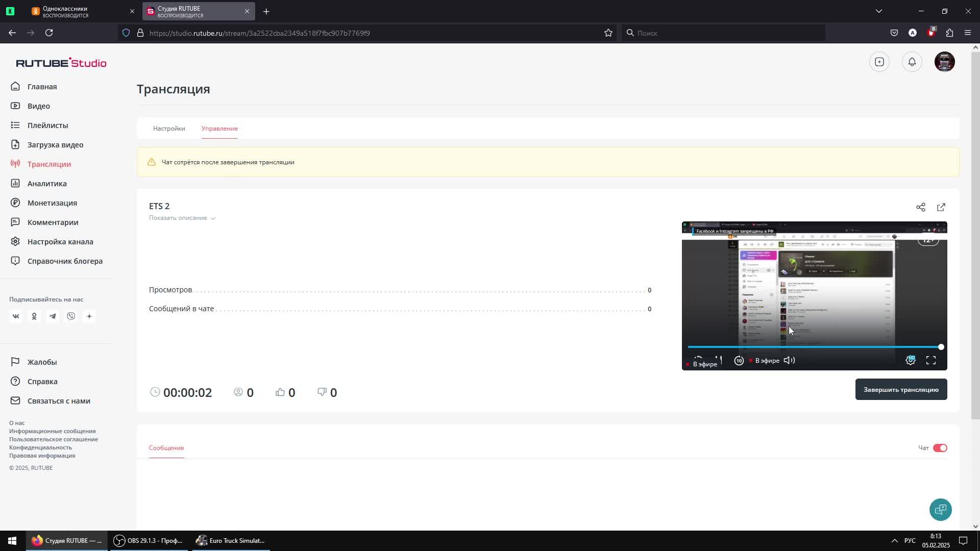Open the list all tabs dropdown

pos(879,11)
